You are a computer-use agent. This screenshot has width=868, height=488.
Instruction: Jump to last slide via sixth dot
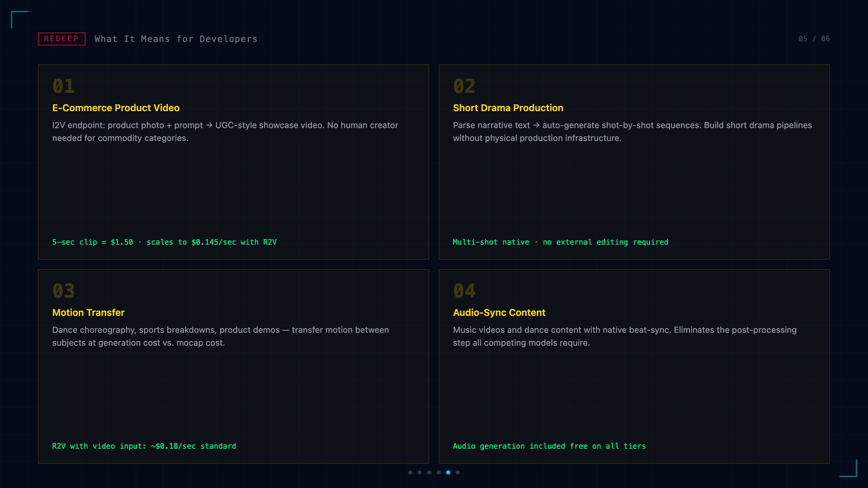pyautogui.click(x=458, y=472)
